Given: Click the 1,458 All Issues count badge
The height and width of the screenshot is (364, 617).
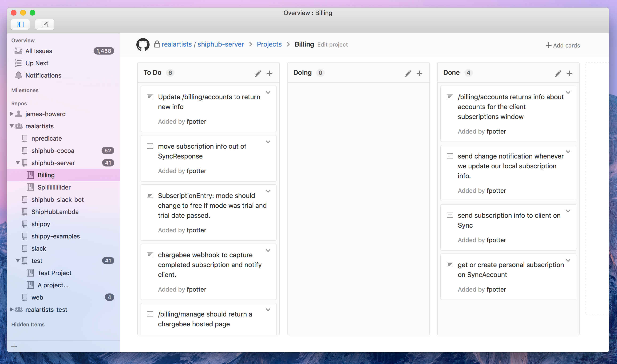Looking at the screenshot, I should (104, 51).
